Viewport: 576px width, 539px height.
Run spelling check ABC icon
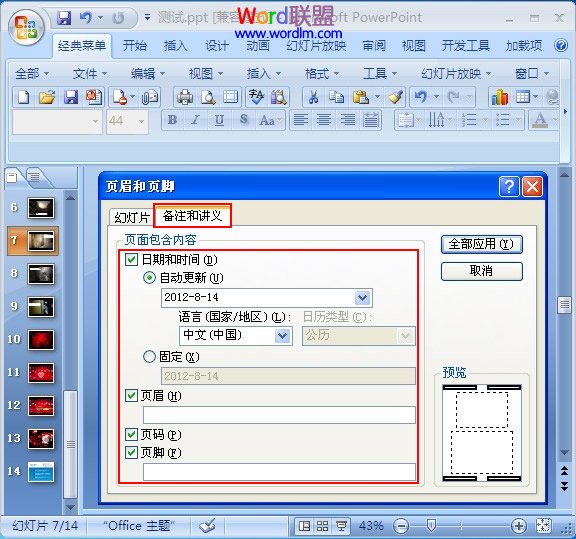coord(256,97)
